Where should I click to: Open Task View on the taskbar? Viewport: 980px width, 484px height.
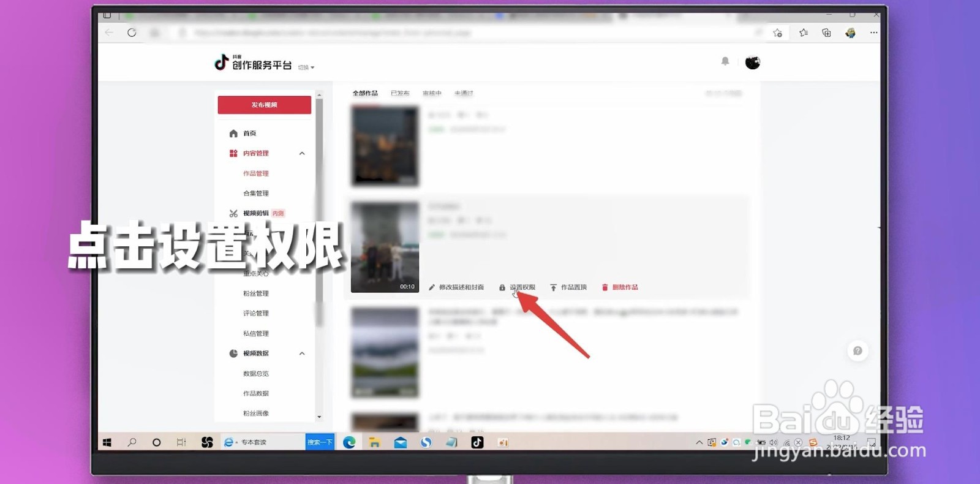coord(181,442)
